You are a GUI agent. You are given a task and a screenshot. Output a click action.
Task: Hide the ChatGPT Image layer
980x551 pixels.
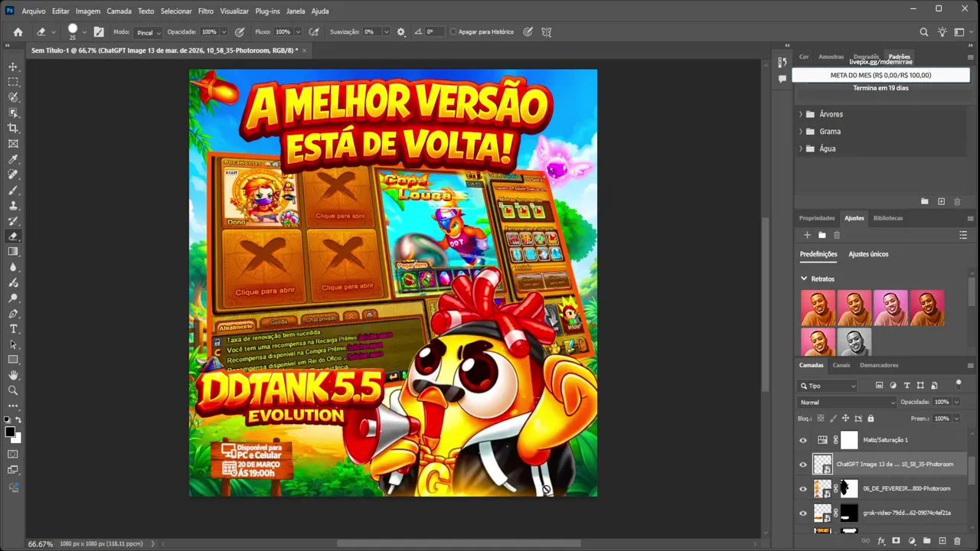pyautogui.click(x=803, y=465)
